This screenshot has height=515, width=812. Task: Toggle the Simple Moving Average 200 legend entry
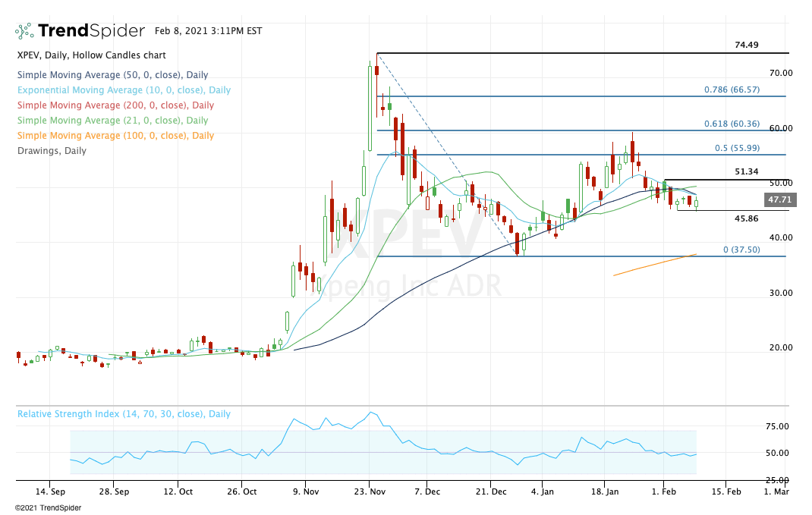[115, 105]
